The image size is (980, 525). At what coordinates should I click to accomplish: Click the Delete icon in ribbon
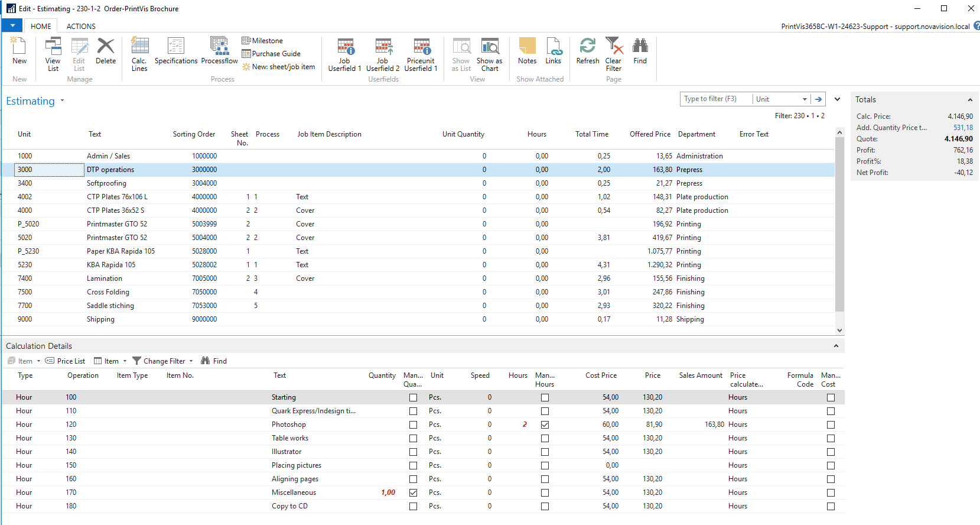point(106,46)
